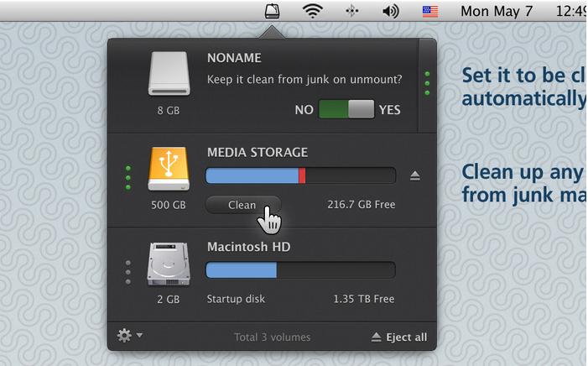This screenshot has width=588, height=366.
Task: Click the gray dots handle beside Macintosh HD
Action: pos(128,272)
